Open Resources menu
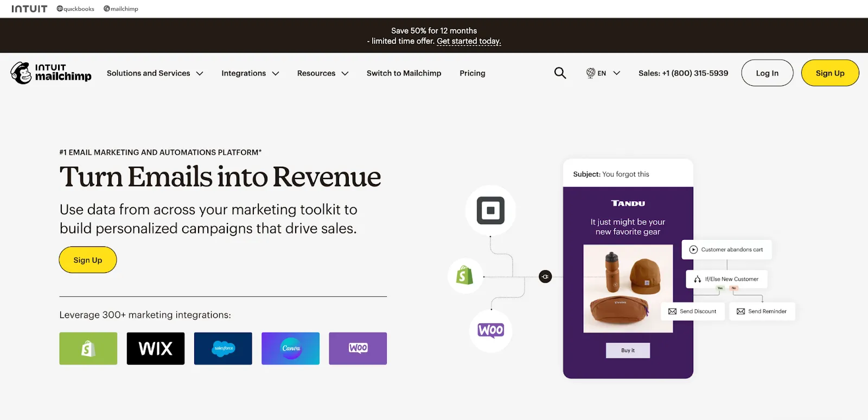 pyautogui.click(x=316, y=73)
